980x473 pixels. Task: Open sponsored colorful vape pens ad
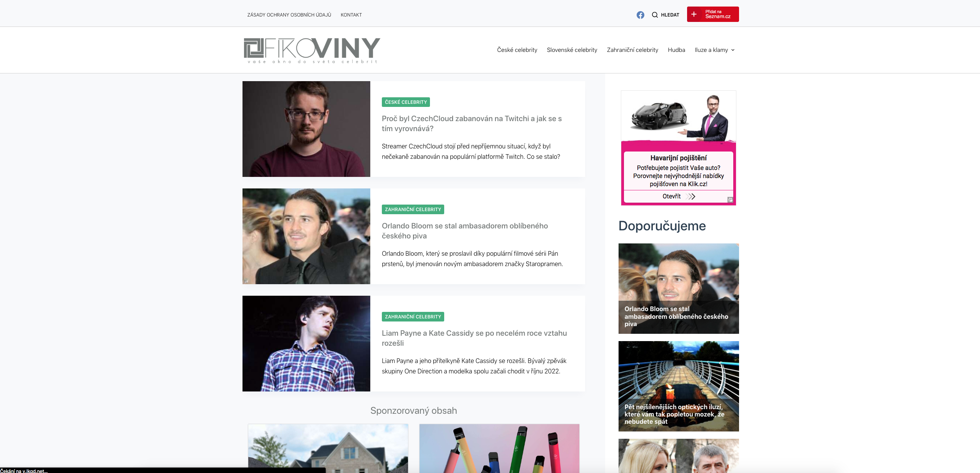tap(499, 448)
